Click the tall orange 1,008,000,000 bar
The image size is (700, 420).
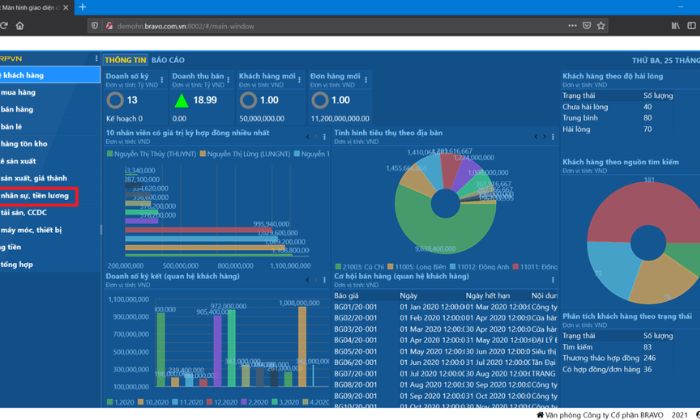(x=302, y=346)
